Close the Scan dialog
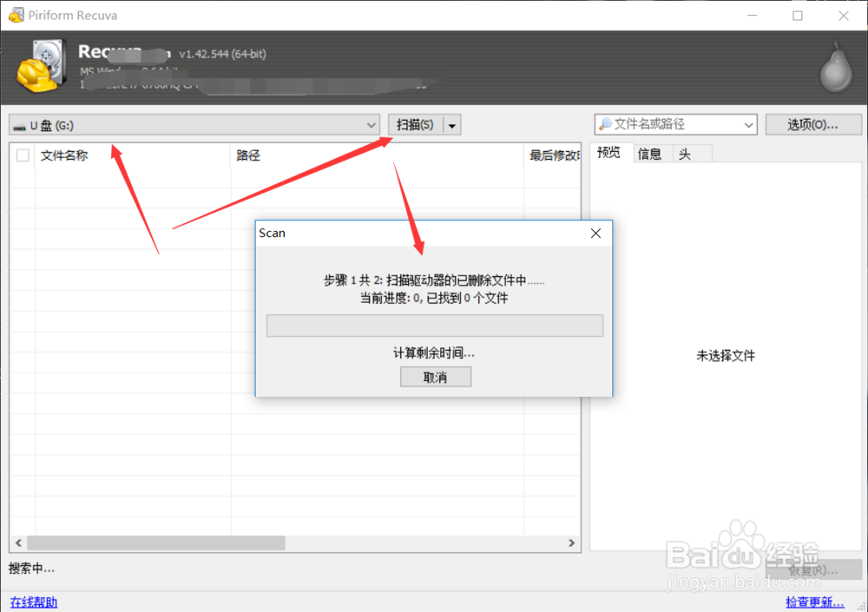Screen dimensions: 868x612 (x=595, y=234)
